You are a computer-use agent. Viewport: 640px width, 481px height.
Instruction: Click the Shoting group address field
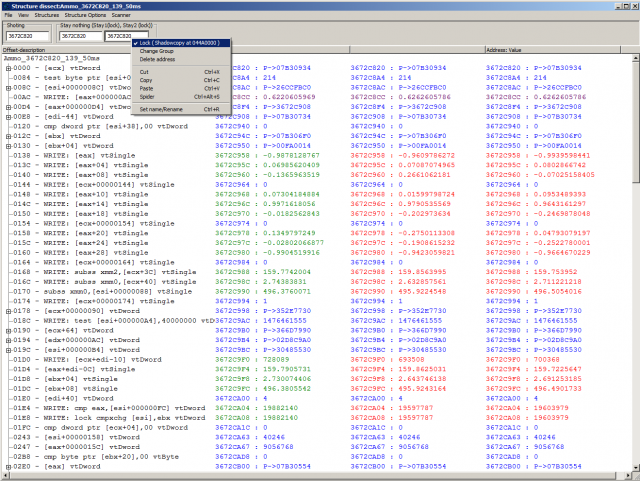[28, 35]
